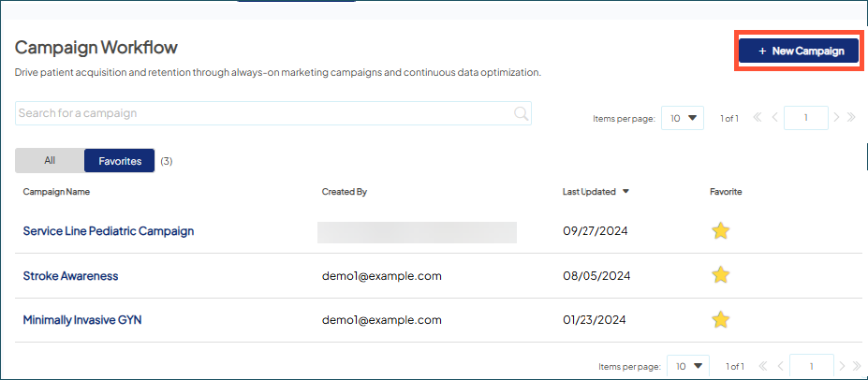Click the New Campaign button
This screenshot has height=380, width=868.
tap(799, 51)
